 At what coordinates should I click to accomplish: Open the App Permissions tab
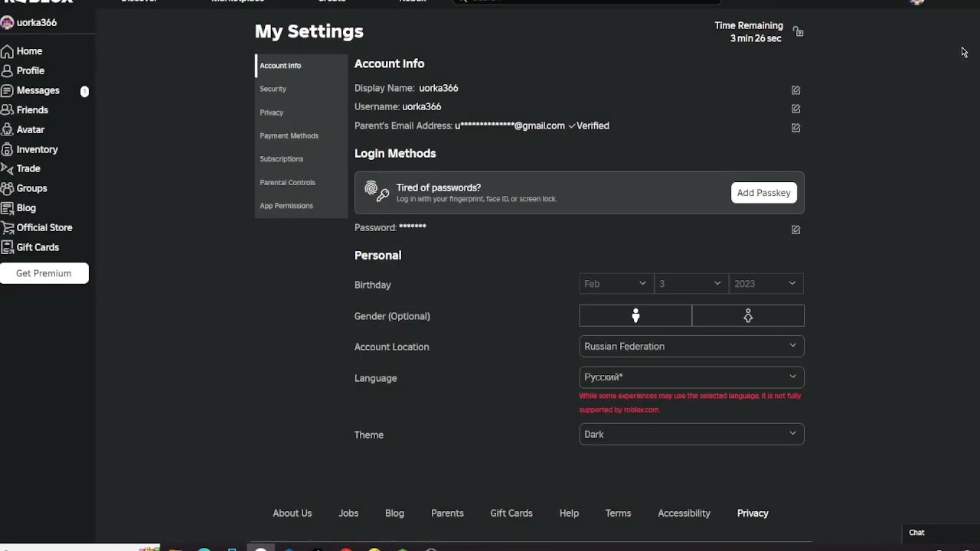tap(302, 206)
